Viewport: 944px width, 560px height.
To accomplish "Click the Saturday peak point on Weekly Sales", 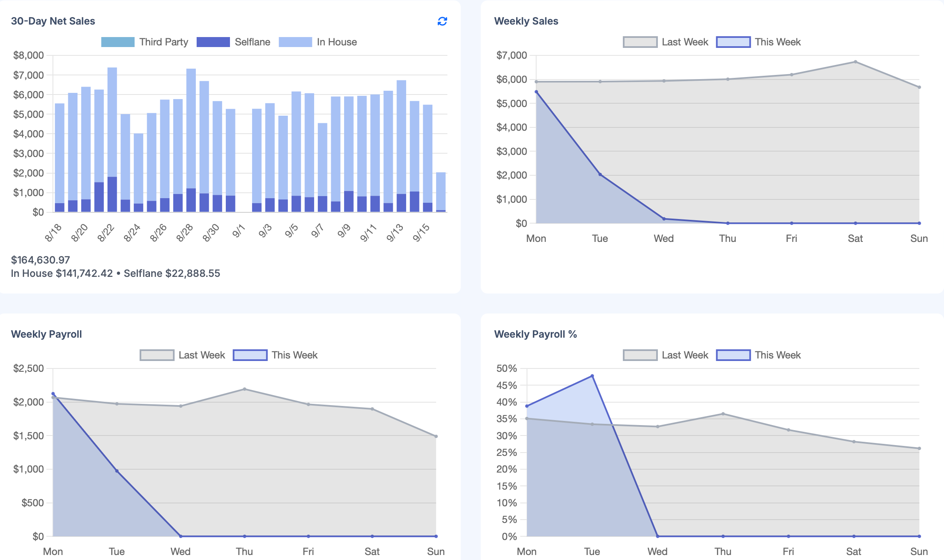I will 855,62.
